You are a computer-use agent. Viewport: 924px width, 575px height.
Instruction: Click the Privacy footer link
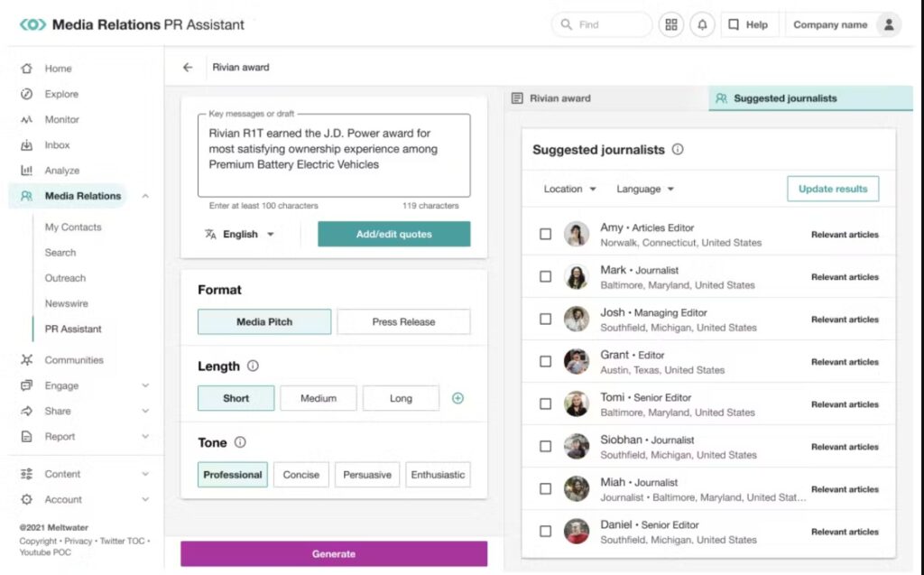pos(79,541)
